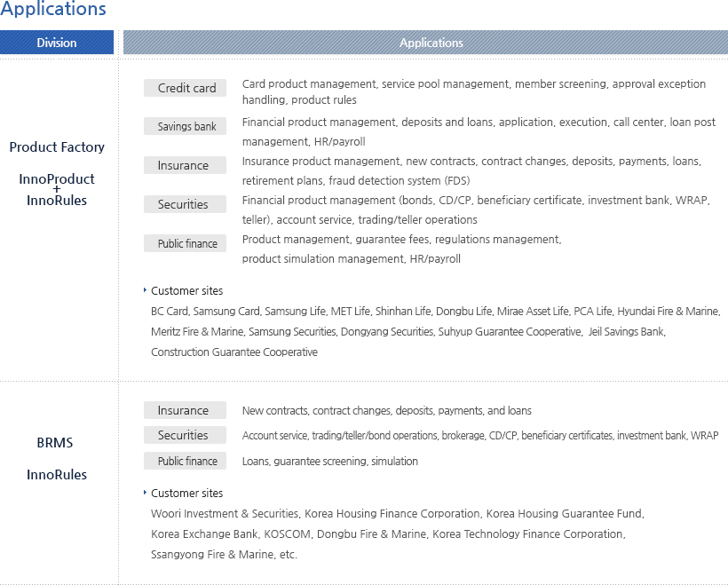The width and height of the screenshot is (728, 585).
Task: Click the Applications column header bar
Action: pyautogui.click(x=431, y=43)
